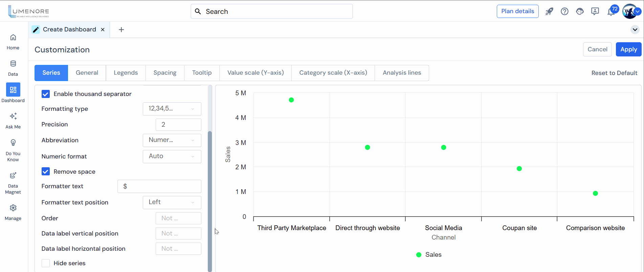Click the Formatter text input field

point(159,187)
